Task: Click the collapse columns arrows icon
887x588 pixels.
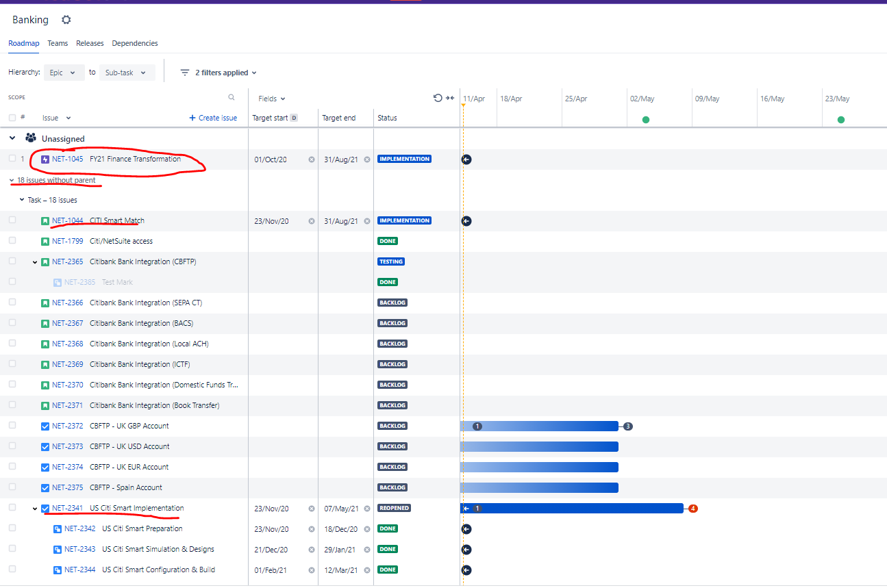Action: [x=450, y=98]
